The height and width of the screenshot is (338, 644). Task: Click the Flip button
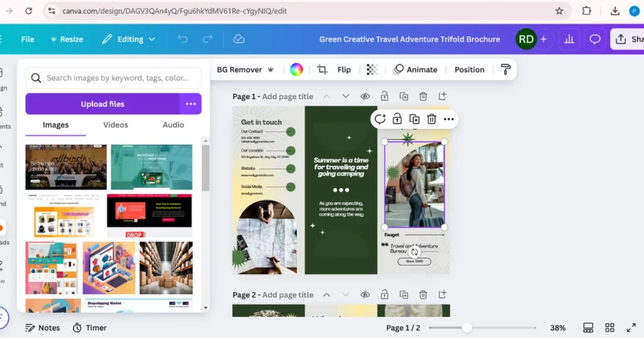click(x=344, y=70)
